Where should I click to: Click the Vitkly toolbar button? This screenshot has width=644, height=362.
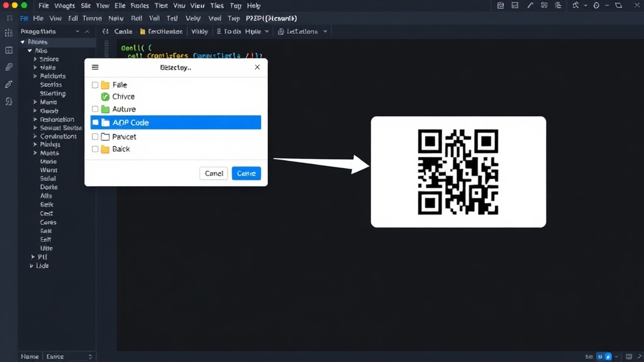(199, 31)
